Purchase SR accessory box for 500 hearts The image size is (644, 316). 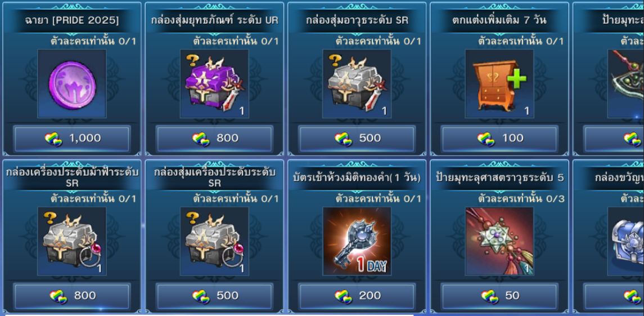(x=214, y=296)
